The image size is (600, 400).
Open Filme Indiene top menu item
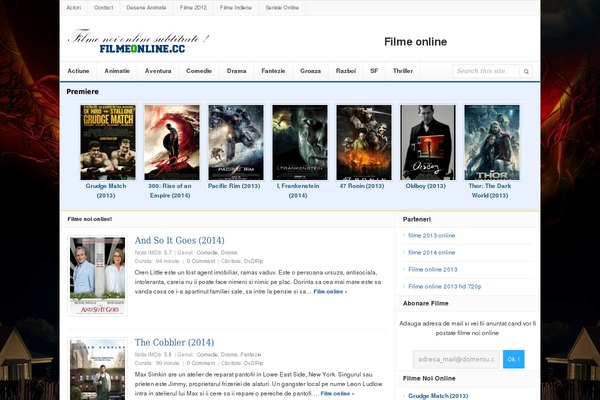(x=236, y=8)
